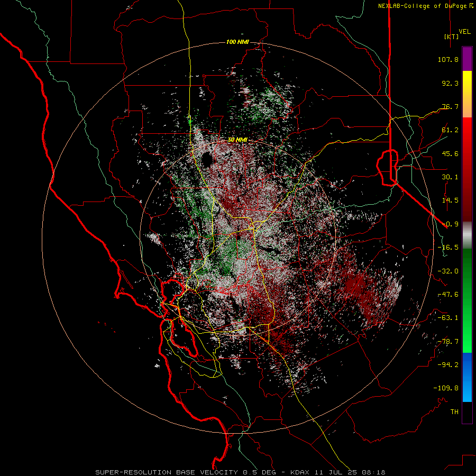Click the -16.5 legend value
476x476 pixels.
448,248
